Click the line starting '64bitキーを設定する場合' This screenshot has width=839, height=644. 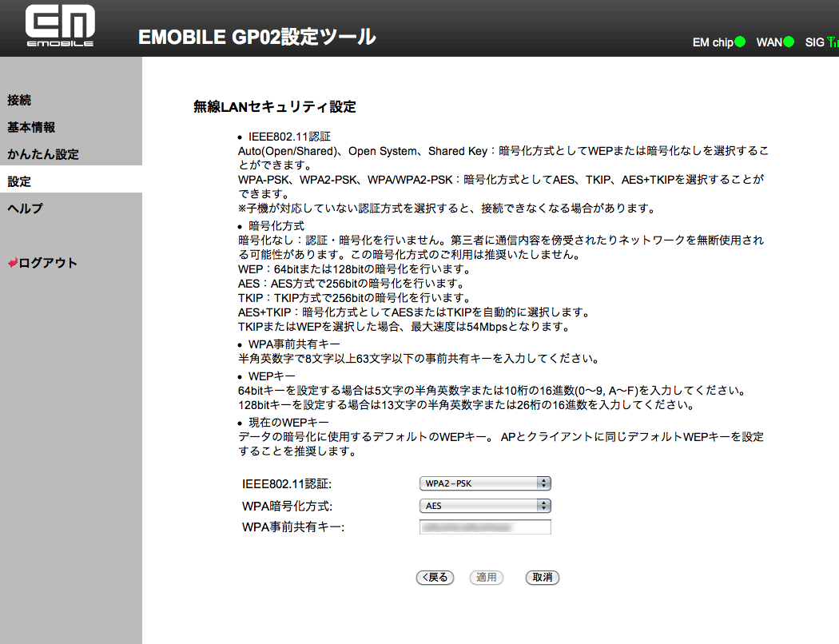[493, 391]
